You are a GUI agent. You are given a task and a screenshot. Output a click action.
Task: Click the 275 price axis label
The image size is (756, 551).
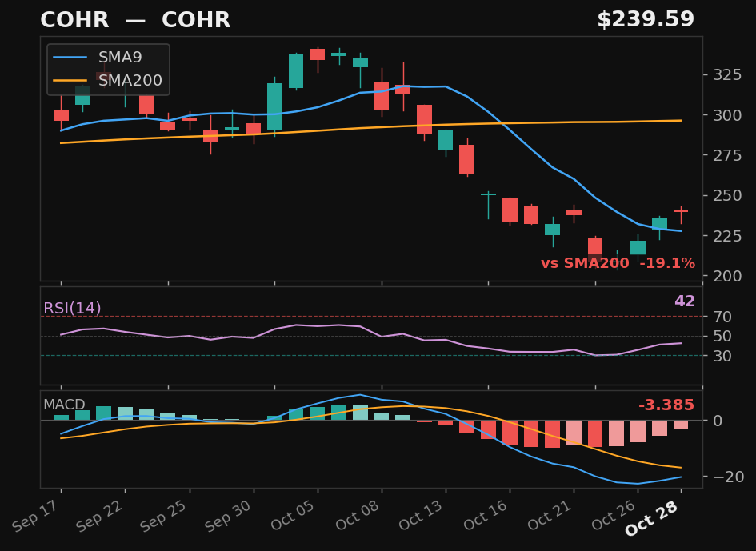click(727, 155)
